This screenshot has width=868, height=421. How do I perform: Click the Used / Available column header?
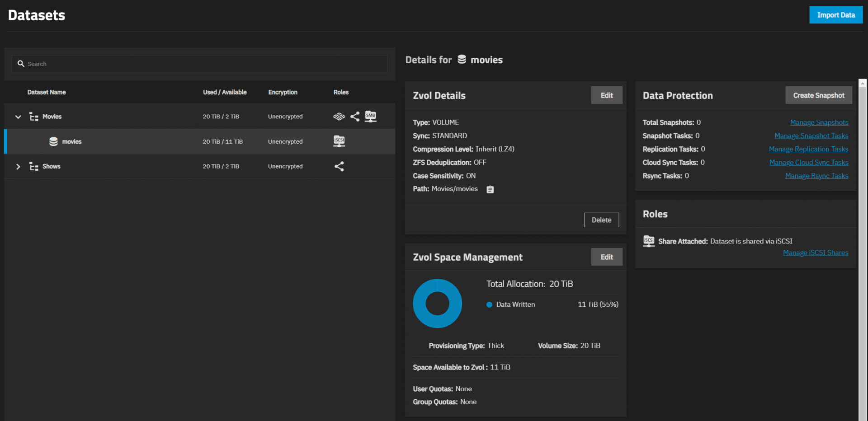tap(225, 92)
